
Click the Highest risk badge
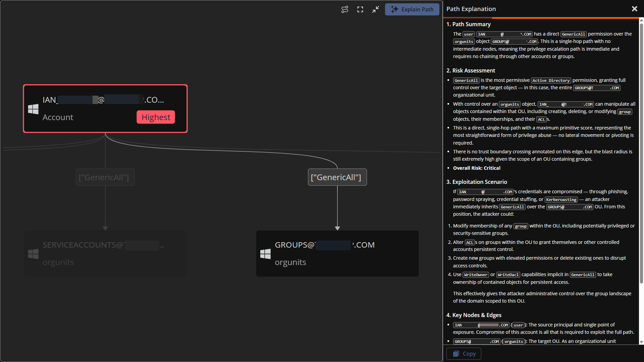coord(156,117)
